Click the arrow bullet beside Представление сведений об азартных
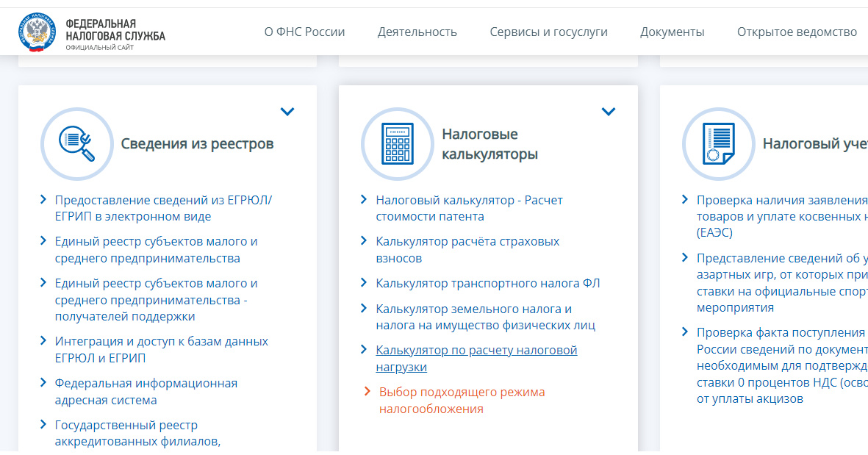The width and height of the screenshot is (868, 455). click(685, 257)
